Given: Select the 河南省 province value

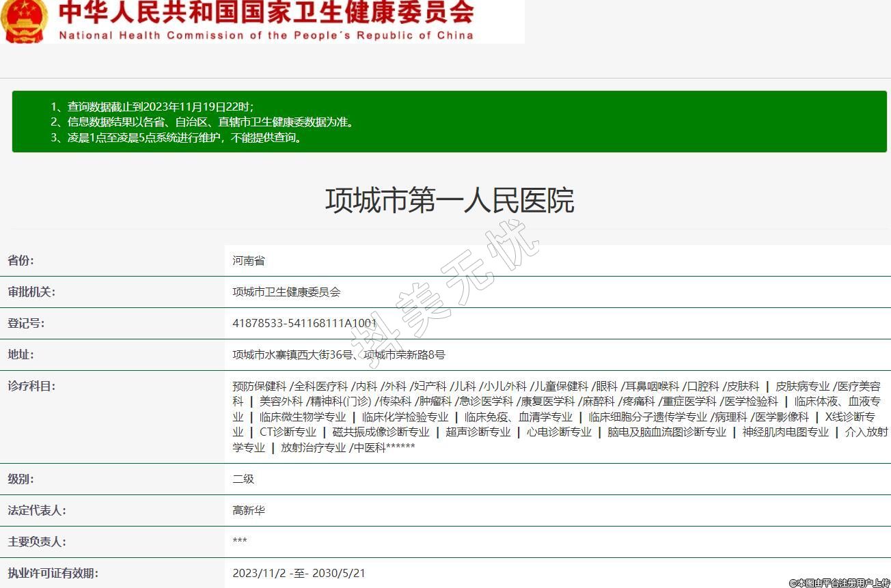Looking at the screenshot, I should point(248,260).
